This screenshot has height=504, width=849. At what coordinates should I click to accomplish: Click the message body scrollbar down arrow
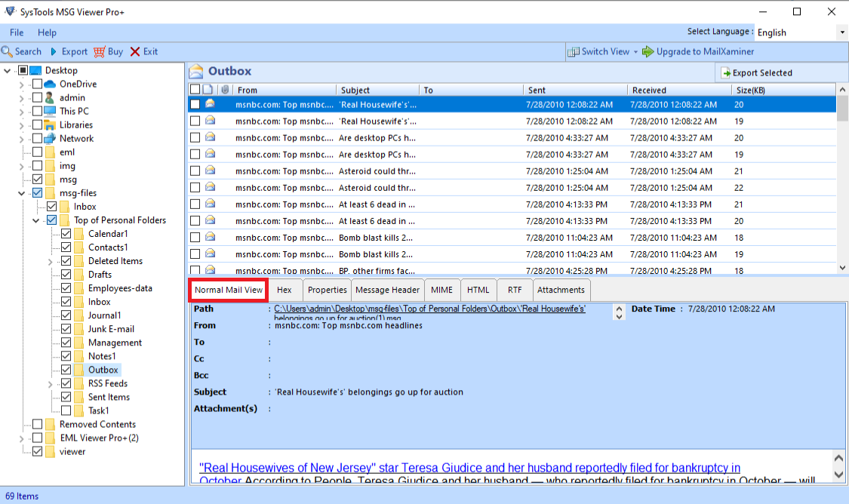(x=838, y=475)
